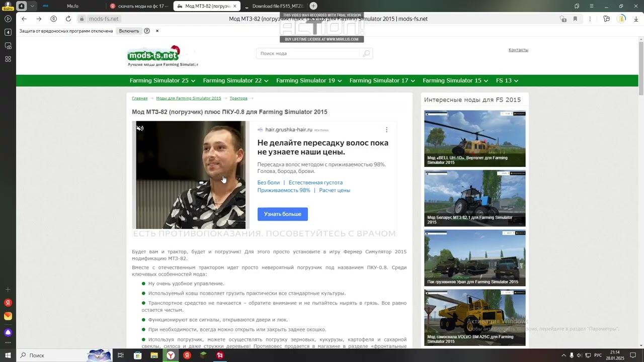Go to Главная breadcrumb link
The height and width of the screenshot is (362, 644).
(x=139, y=98)
